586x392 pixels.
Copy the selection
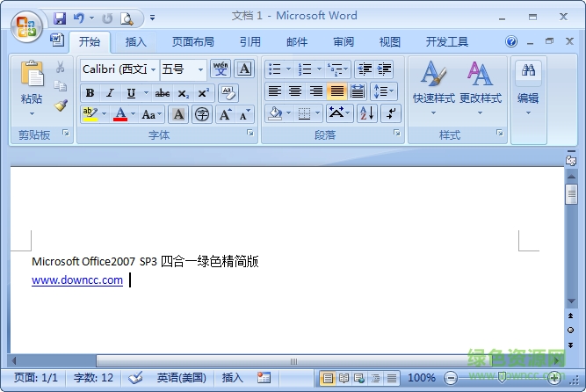pyautogui.click(x=60, y=85)
